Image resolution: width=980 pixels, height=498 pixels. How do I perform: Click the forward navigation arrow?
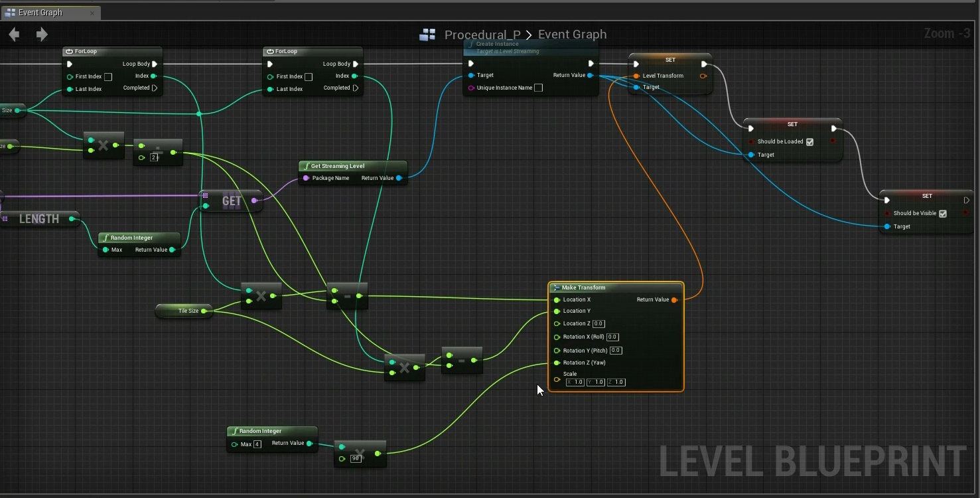(x=42, y=35)
